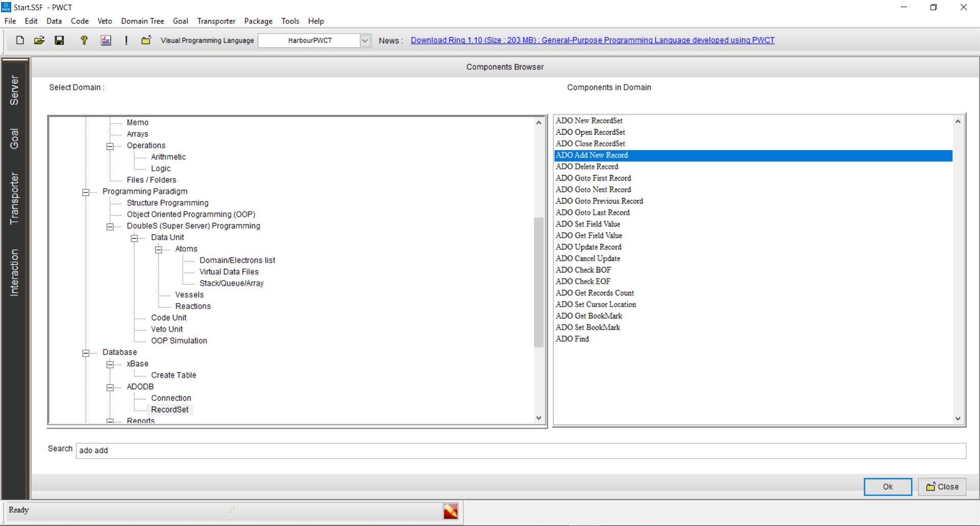Click the Ok button
This screenshot has height=526, width=980.
tap(888, 487)
